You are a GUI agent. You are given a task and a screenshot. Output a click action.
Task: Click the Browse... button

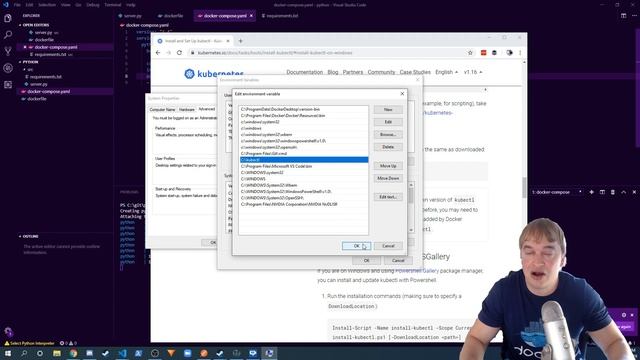(388, 135)
